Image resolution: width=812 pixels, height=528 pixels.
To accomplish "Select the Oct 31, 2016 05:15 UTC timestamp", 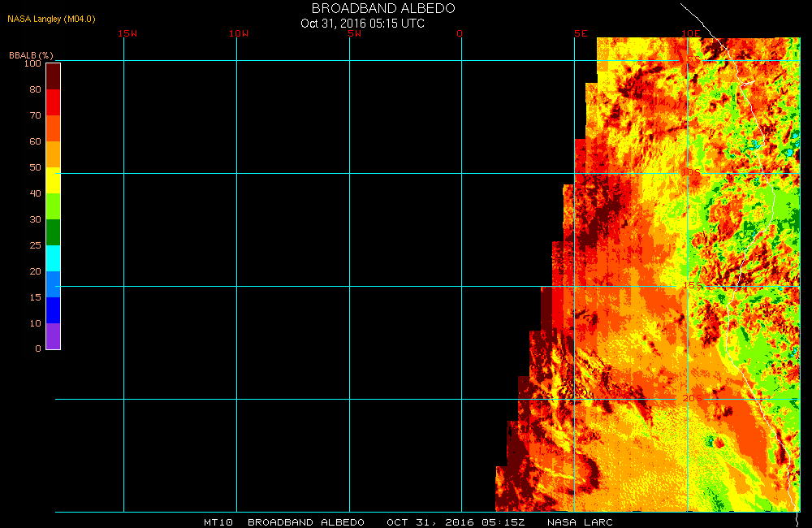I will tap(362, 24).
